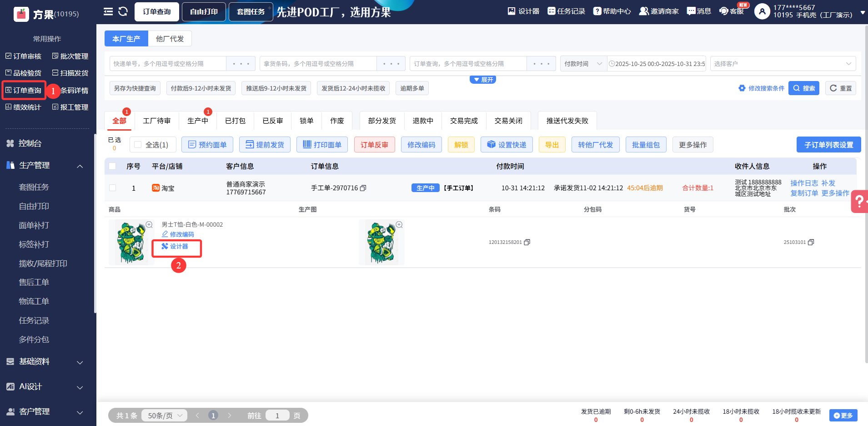Open the 选择客户 customer dropdown
The height and width of the screenshot is (426, 868).
(783, 64)
